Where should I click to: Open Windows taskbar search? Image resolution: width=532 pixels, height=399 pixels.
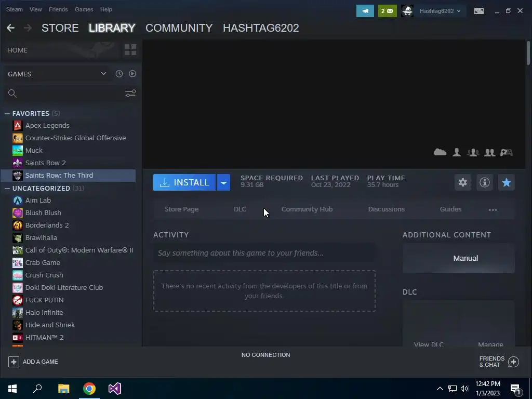pyautogui.click(x=37, y=389)
